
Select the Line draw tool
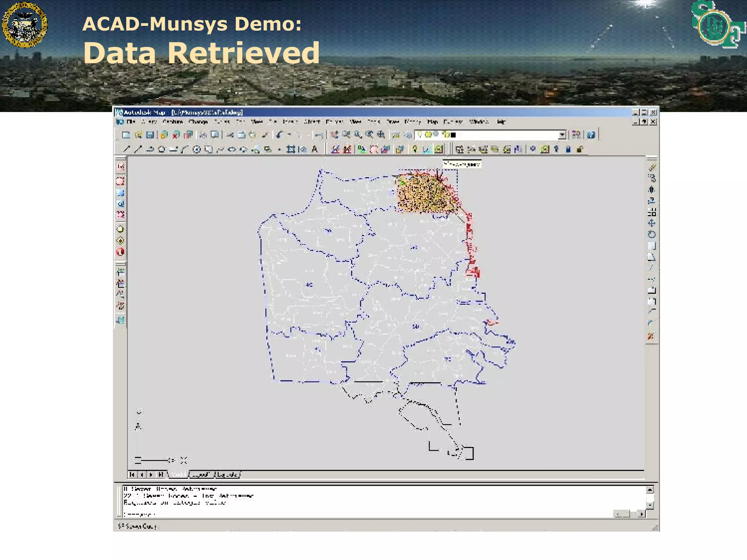click(x=126, y=149)
